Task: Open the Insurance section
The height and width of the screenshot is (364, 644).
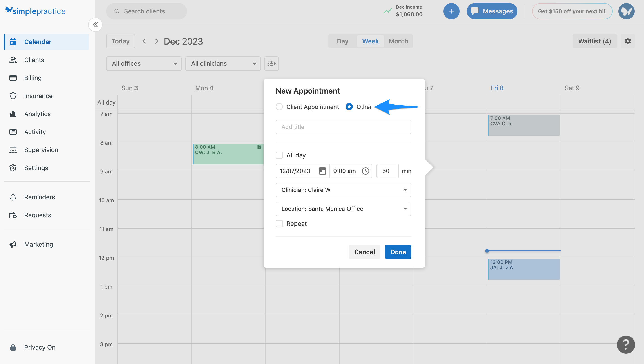Action: [38, 96]
